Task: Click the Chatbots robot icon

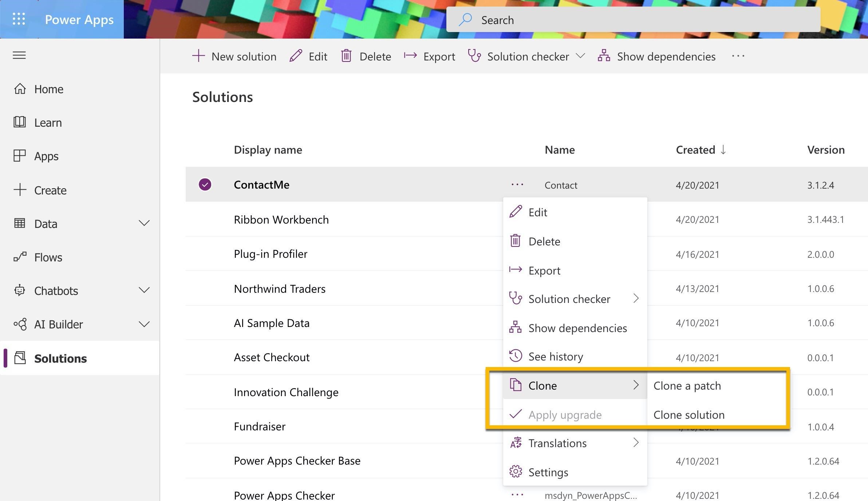Action: click(20, 291)
